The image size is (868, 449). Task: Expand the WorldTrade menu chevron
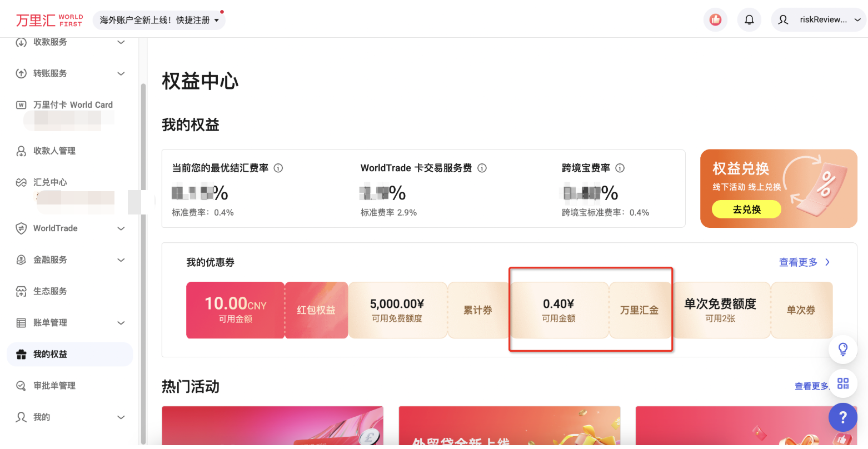pyautogui.click(x=121, y=228)
